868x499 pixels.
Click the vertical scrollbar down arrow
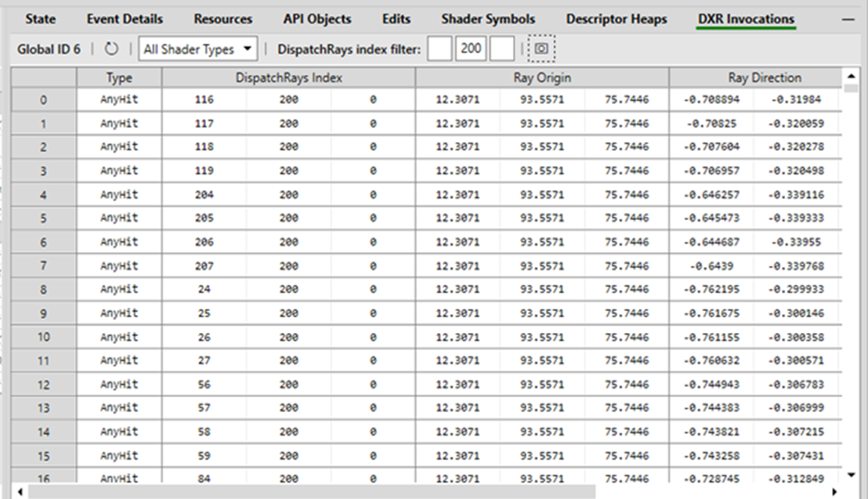point(851,475)
